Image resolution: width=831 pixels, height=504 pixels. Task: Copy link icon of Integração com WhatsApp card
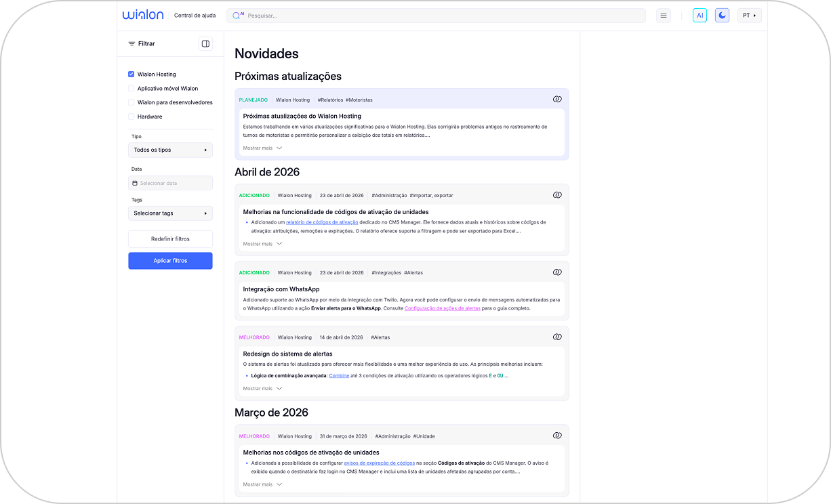[x=557, y=272]
